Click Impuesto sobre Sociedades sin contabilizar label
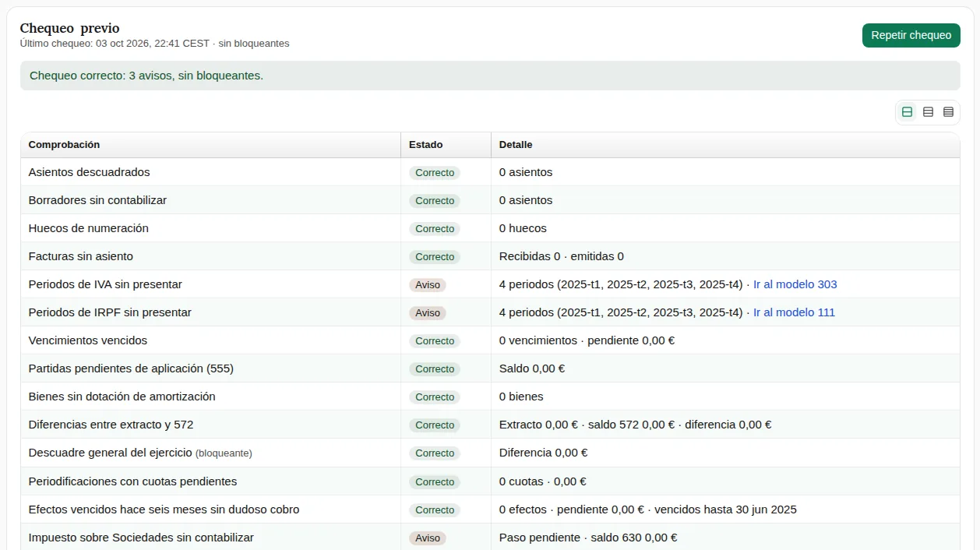The image size is (980, 550). click(141, 538)
